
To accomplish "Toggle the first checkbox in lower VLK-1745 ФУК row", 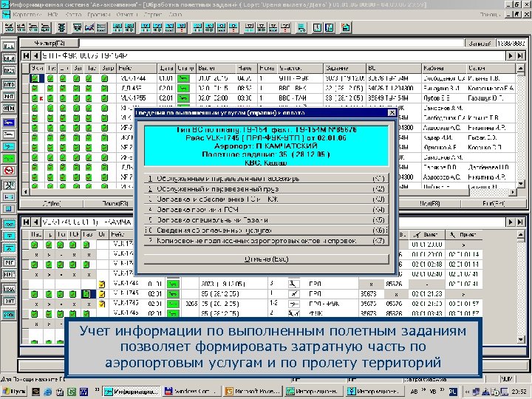I will click(x=34, y=314).
